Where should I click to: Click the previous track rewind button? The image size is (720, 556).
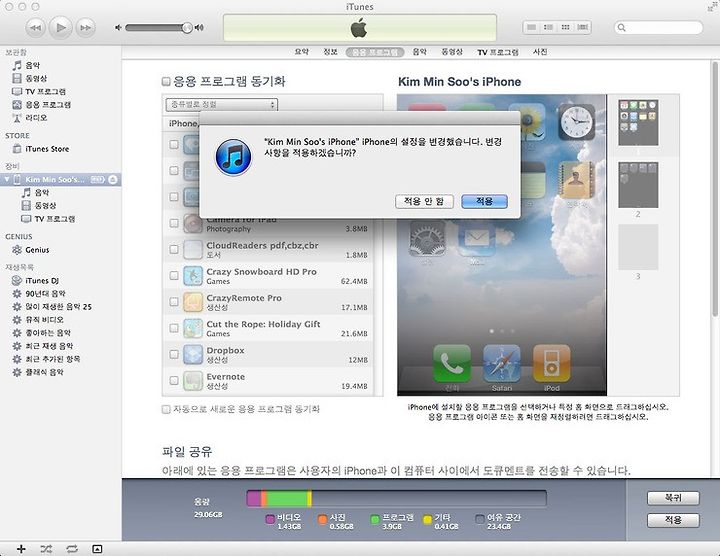coord(35,28)
